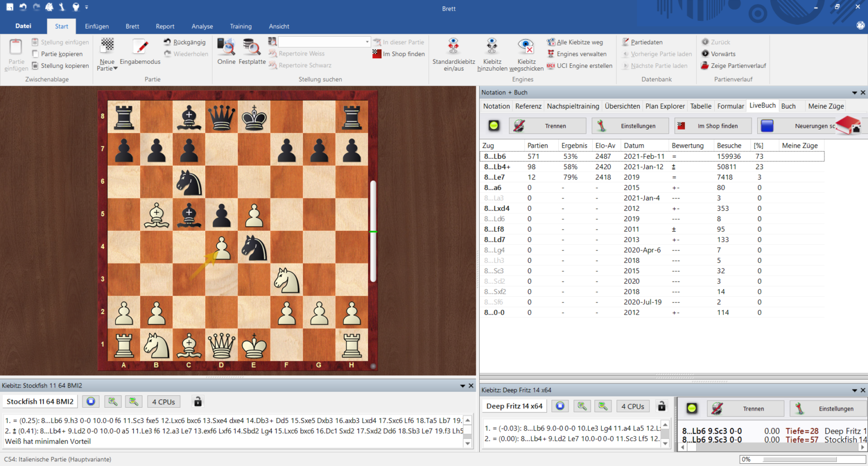
Task: Select the 8...Lb4+ row in LiveBuch
Action: [x=497, y=167]
